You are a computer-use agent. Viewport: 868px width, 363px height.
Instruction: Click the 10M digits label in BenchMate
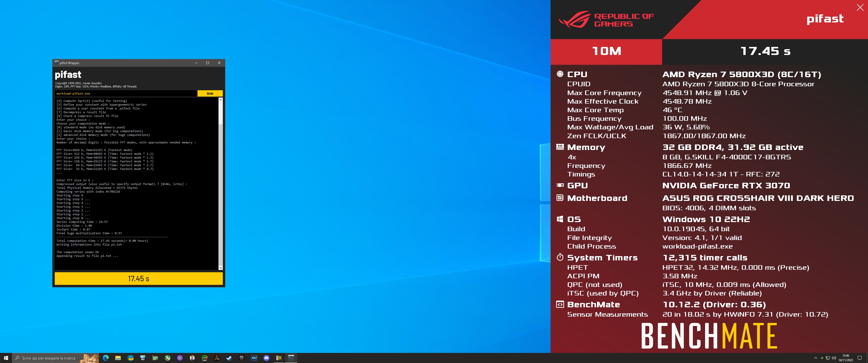pos(607,51)
